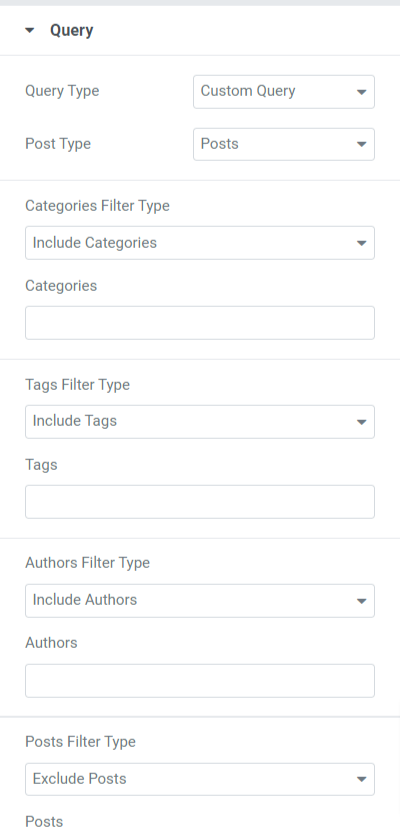Click the caret icon beside Exclude Posts
Screen dimensions: 400x836
pyautogui.click(x=362, y=779)
